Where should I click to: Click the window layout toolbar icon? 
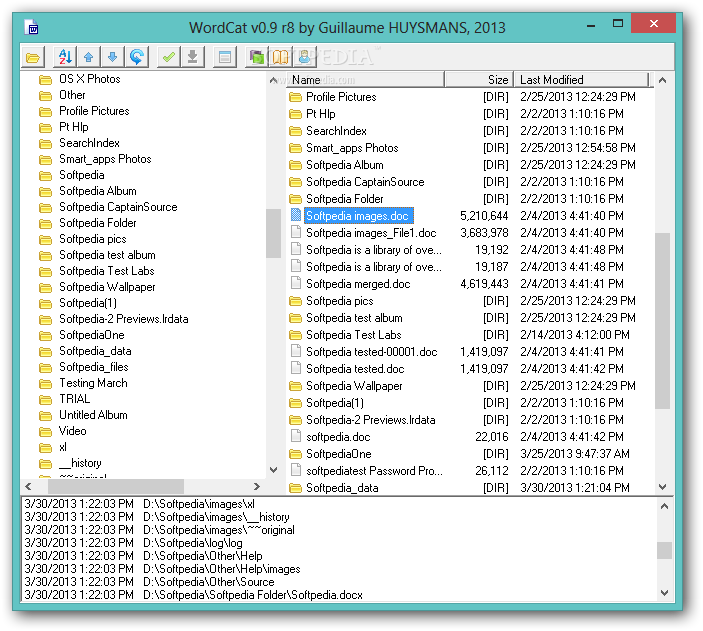(225, 57)
